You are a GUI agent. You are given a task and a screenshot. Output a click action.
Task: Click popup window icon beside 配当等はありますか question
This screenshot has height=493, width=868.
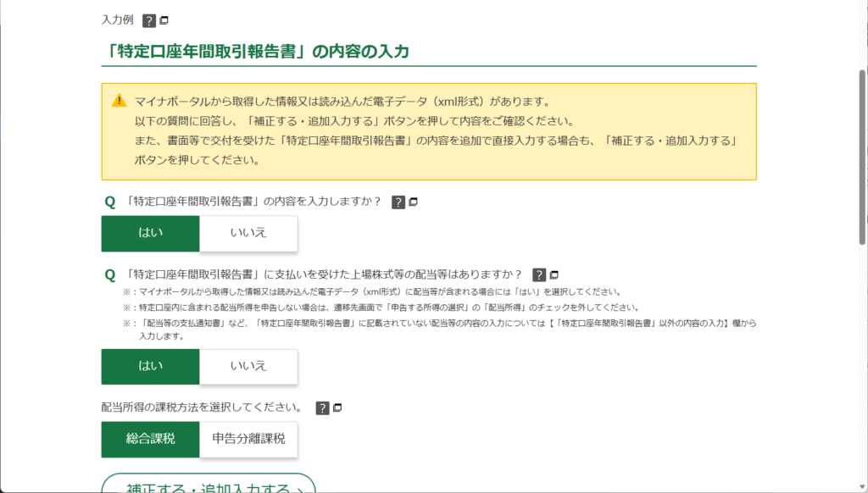[554, 274]
